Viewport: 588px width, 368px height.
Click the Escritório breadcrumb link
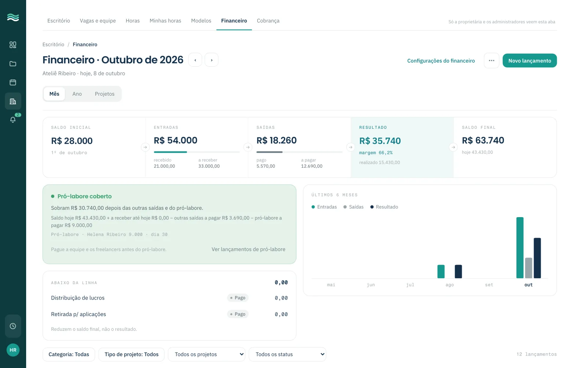click(x=53, y=45)
